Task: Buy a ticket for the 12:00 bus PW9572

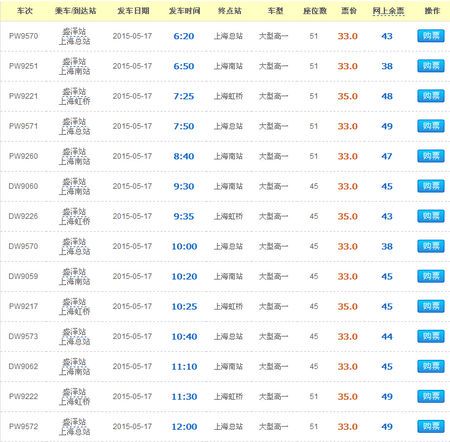Action: point(431,426)
